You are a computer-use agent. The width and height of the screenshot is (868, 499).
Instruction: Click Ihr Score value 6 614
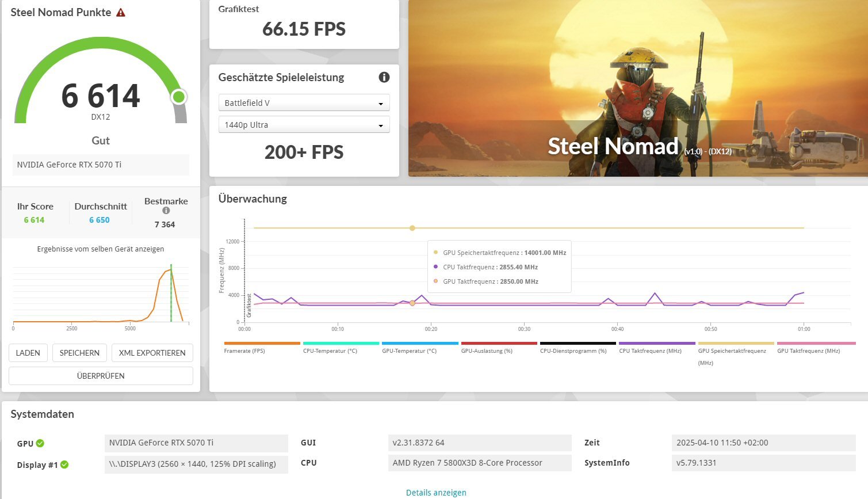coord(34,220)
